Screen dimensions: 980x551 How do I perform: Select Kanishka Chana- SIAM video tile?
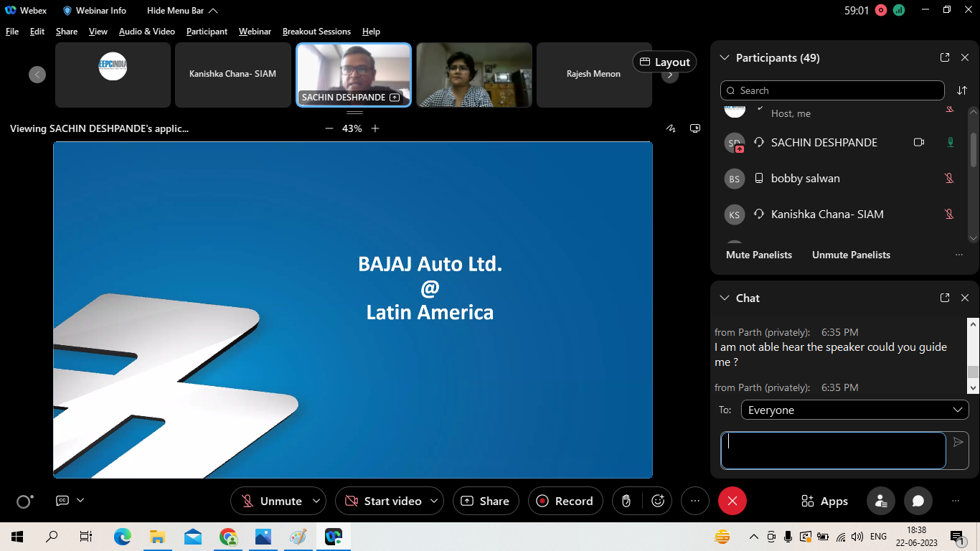[232, 75]
